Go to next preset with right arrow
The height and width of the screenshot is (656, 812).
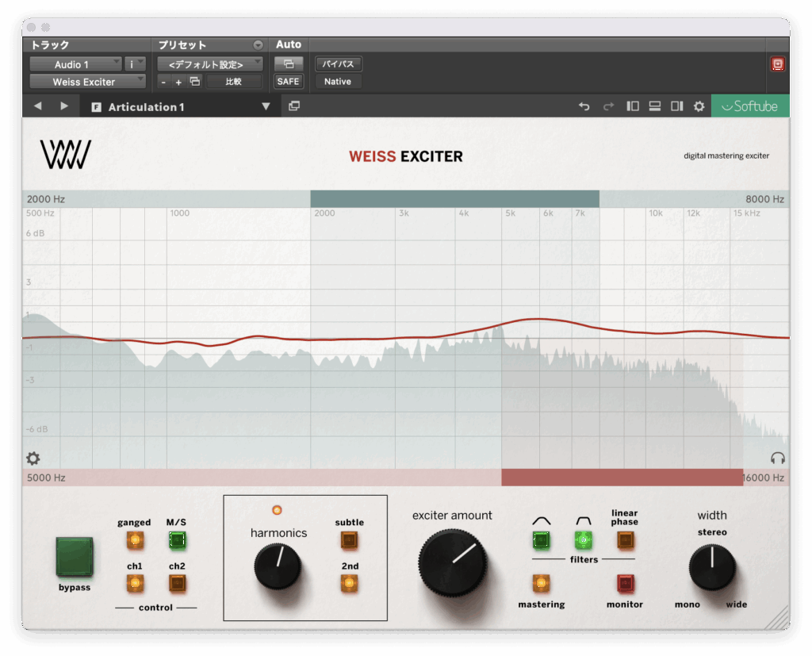click(64, 106)
